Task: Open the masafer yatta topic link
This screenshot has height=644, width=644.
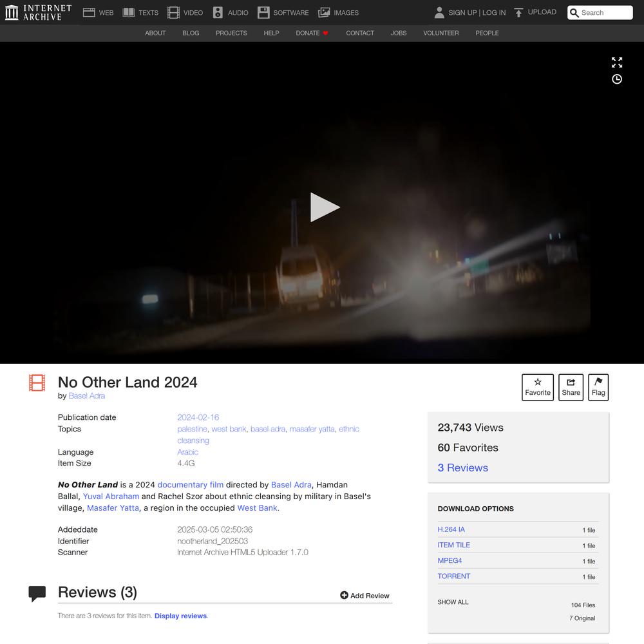Action: (312, 429)
